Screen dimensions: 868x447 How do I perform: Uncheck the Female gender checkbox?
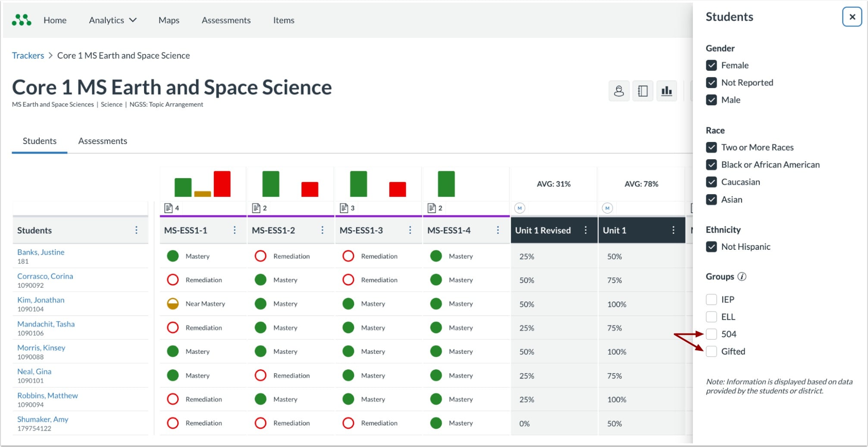point(711,65)
